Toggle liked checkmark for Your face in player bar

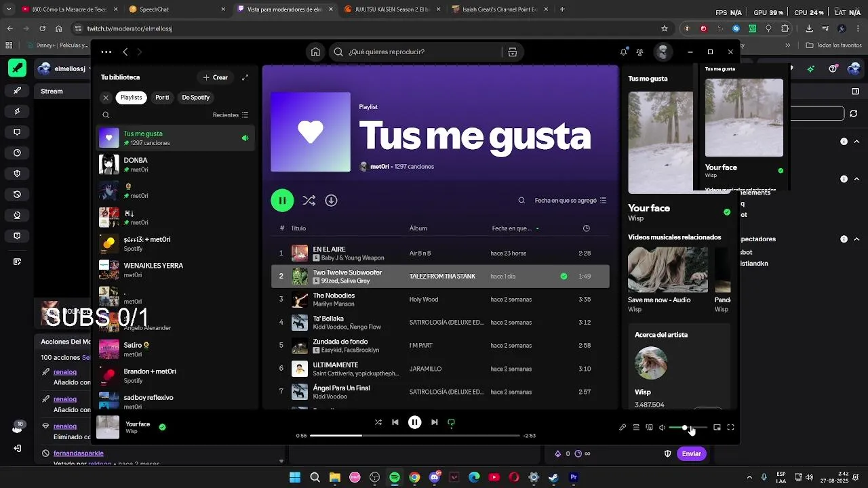click(x=162, y=427)
